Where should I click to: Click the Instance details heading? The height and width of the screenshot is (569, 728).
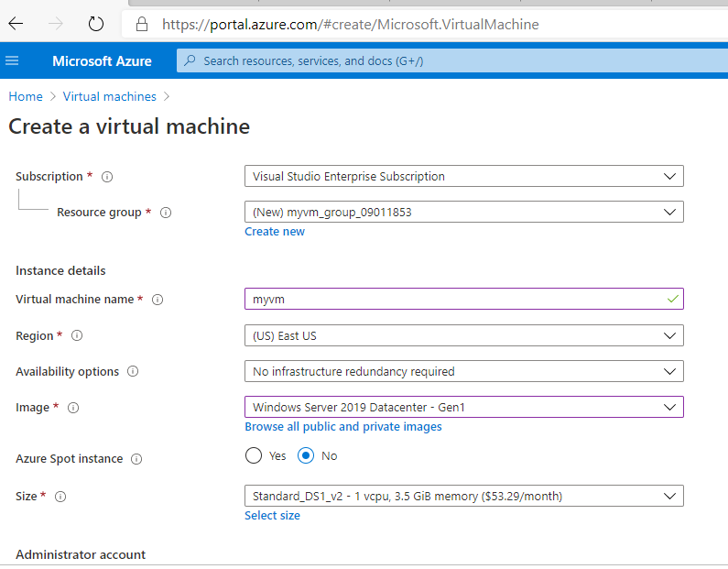pos(60,271)
